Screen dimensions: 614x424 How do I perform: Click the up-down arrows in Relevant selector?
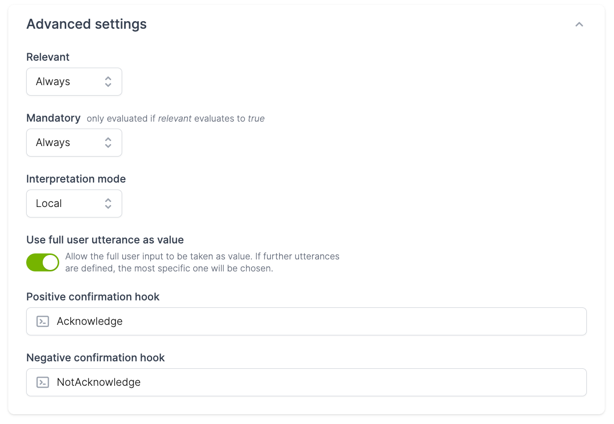(108, 81)
